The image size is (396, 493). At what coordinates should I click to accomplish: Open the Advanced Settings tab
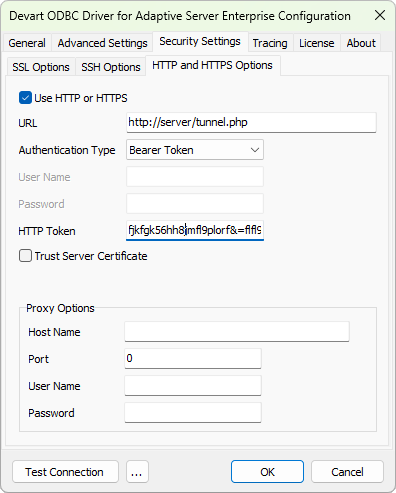102,43
